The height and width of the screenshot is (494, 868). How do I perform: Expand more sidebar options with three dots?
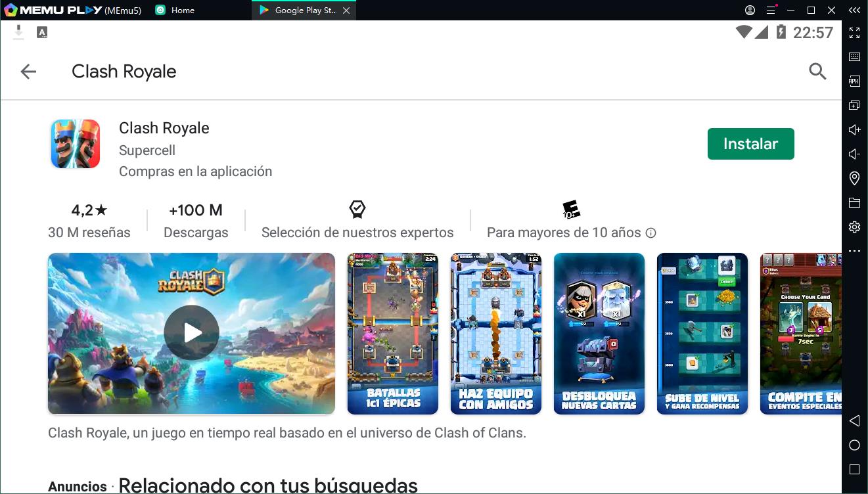(x=854, y=250)
